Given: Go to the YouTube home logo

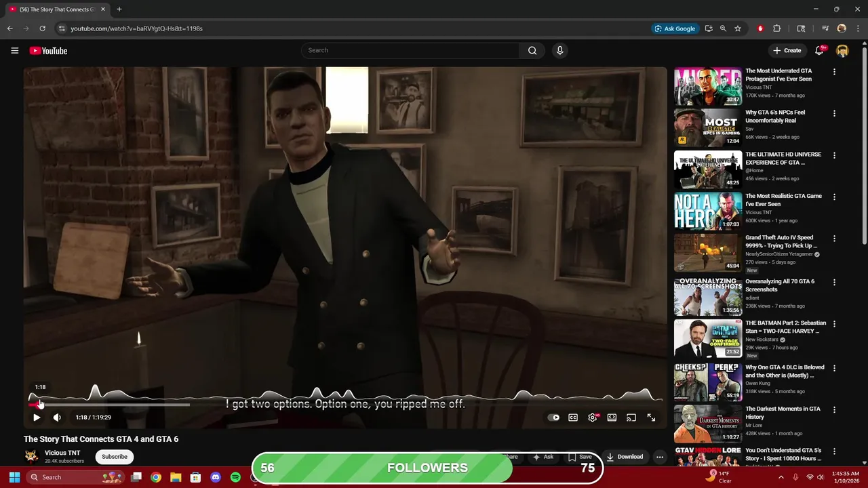Looking at the screenshot, I should click(48, 51).
